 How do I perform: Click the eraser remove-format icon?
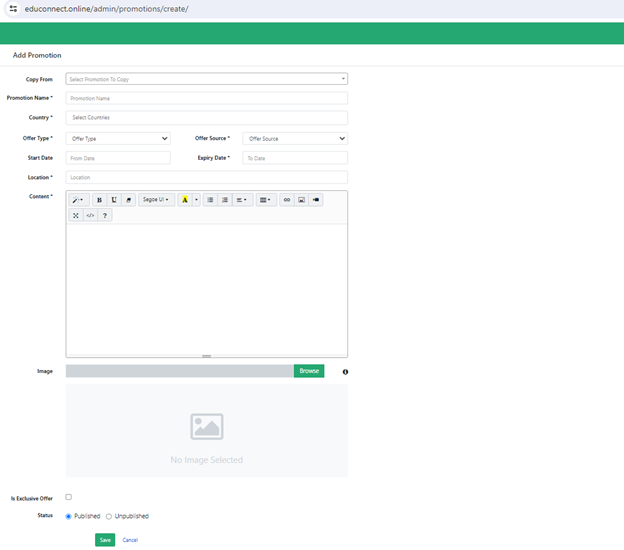pos(128,200)
